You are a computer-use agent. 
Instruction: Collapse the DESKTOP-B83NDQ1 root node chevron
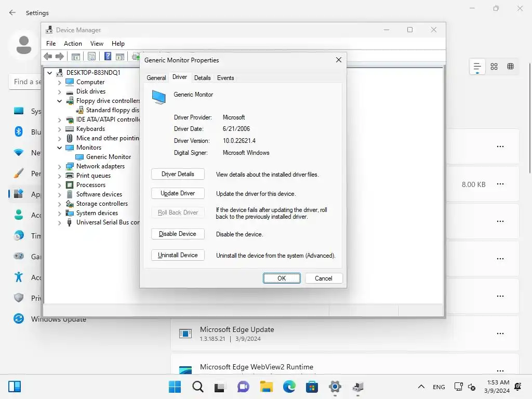click(49, 73)
